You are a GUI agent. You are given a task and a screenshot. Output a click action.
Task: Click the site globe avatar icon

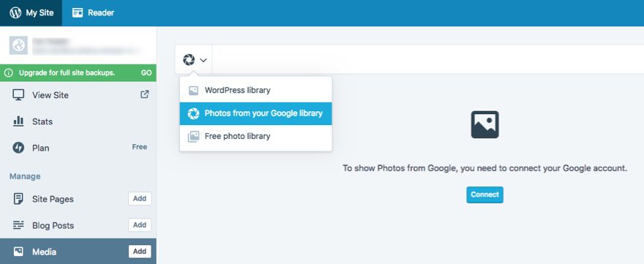(x=18, y=45)
